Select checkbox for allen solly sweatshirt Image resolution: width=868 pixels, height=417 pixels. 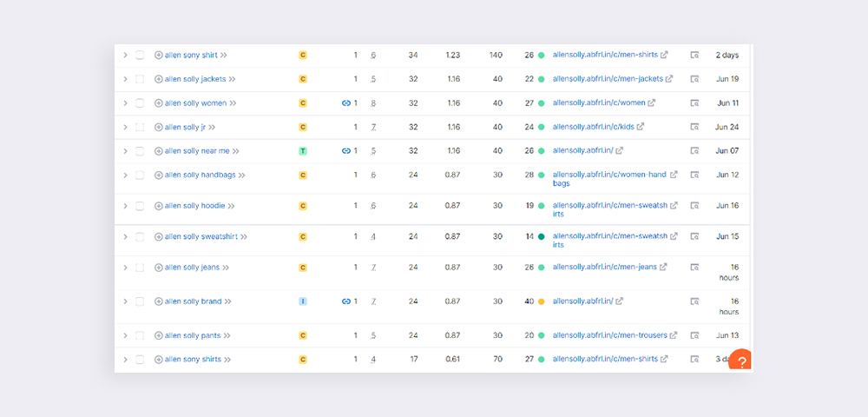140,236
